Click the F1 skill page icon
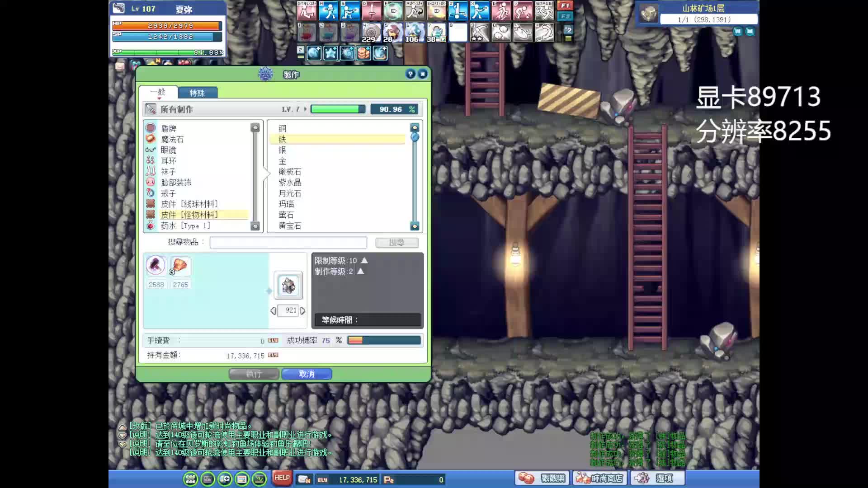This screenshot has height=488, width=868. pyautogui.click(x=565, y=6)
